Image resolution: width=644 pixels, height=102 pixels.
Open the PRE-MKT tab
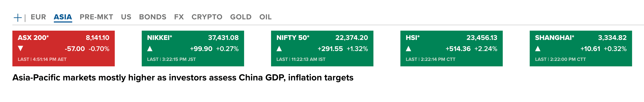(x=96, y=17)
